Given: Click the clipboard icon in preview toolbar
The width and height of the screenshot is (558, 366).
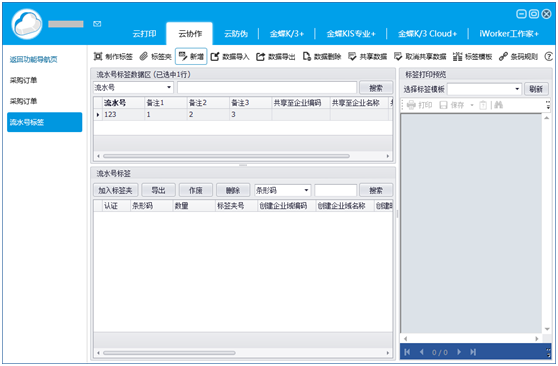Looking at the screenshot, I should click(483, 105).
